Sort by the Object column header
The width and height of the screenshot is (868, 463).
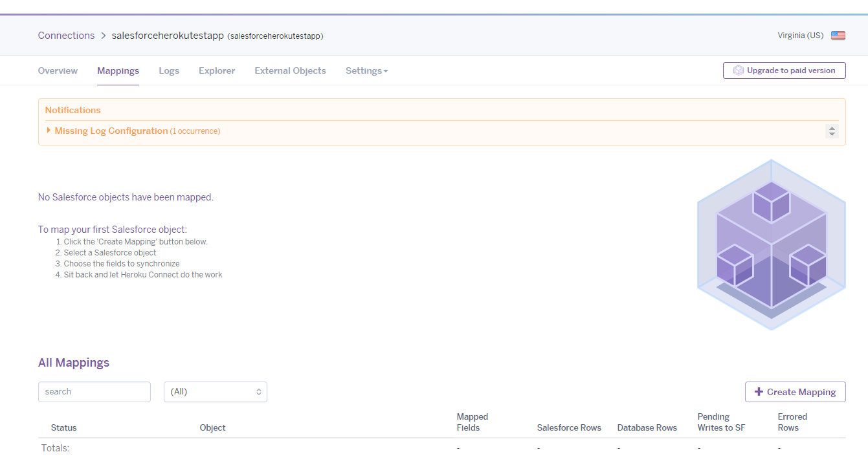point(212,427)
